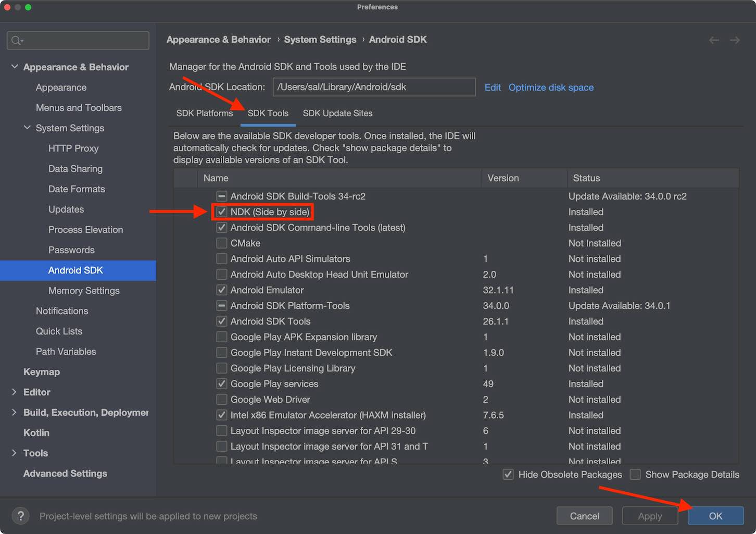Viewport: 756px width, 534px height.
Task: Uncheck Hide Obsolete Packages
Action: [508, 475]
